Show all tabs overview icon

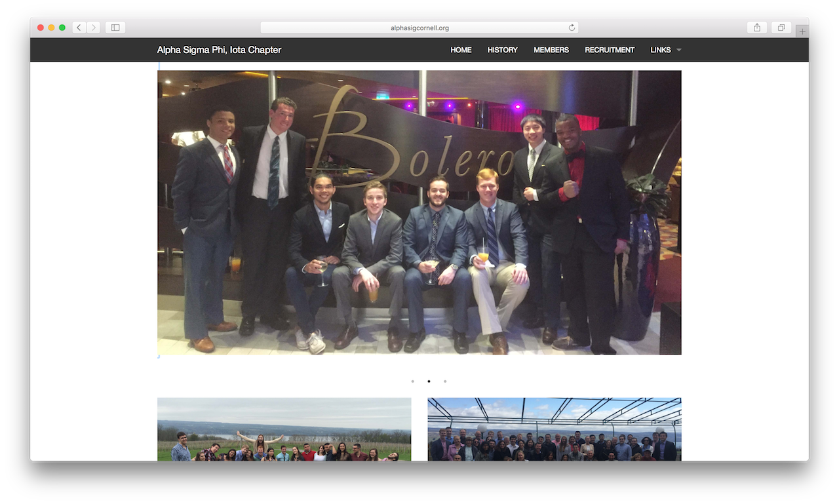coord(781,28)
